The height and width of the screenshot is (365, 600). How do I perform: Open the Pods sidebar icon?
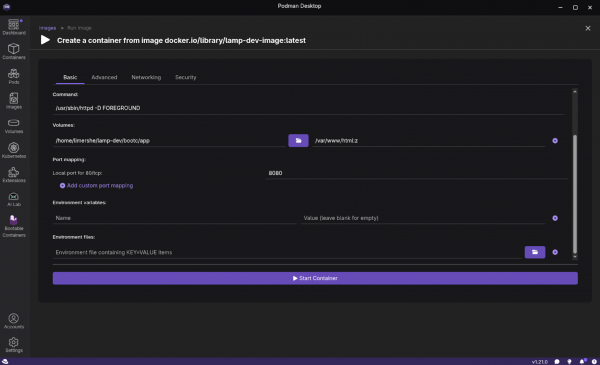tap(14, 77)
